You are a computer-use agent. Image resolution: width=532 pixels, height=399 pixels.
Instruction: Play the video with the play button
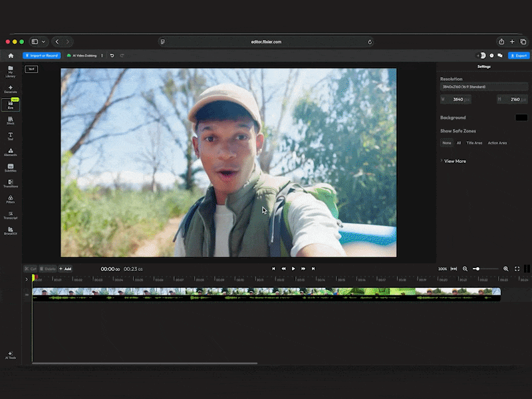tap(293, 269)
